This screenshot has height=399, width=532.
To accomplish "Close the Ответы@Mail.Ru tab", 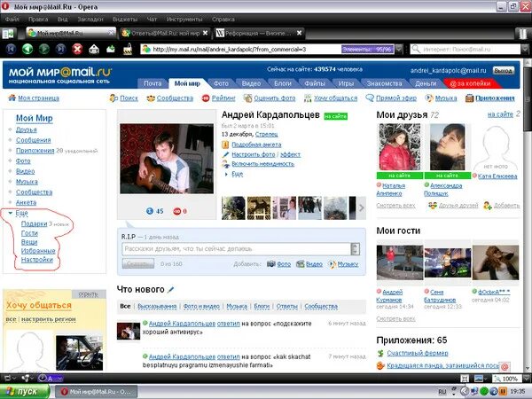I will click(x=206, y=33).
